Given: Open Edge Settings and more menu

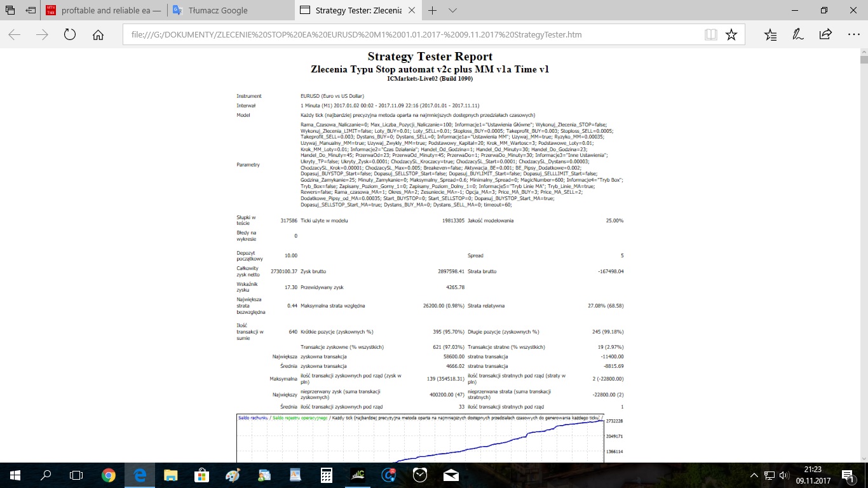Looking at the screenshot, I should (x=853, y=35).
